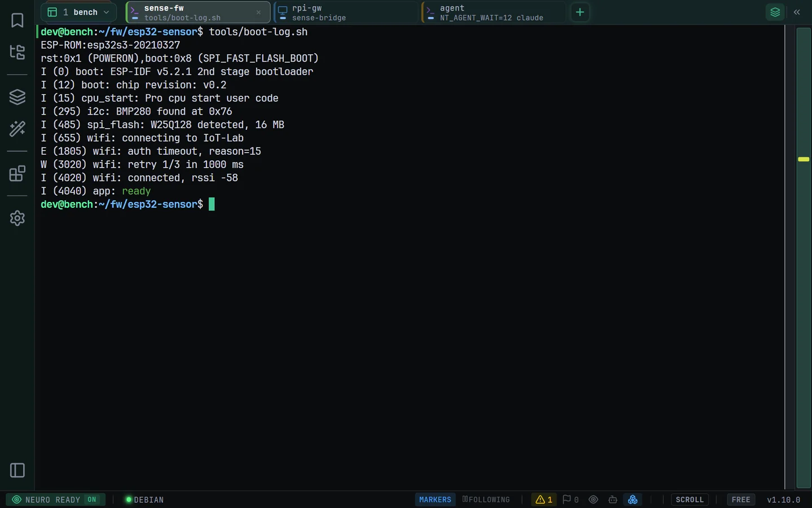This screenshot has height=508, width=812.
Task: Open the file tree sidebar icon
Action: pyautogui.click(x=17, y=52)
